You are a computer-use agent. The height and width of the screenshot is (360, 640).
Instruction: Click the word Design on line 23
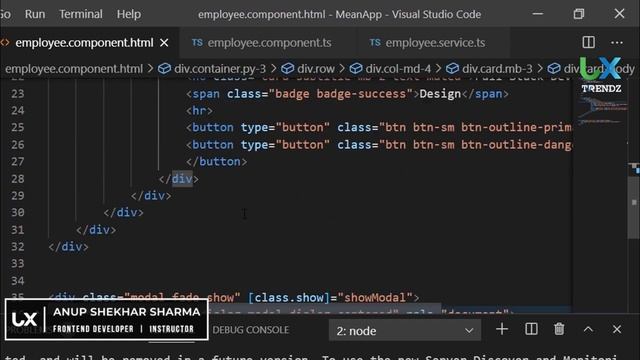coord(440,94)
